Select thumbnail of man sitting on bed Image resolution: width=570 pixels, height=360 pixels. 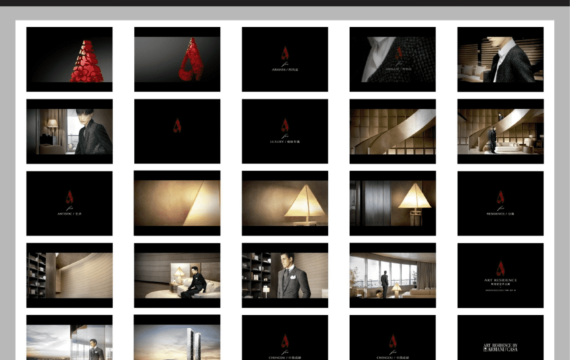click(x=177, y=275)
